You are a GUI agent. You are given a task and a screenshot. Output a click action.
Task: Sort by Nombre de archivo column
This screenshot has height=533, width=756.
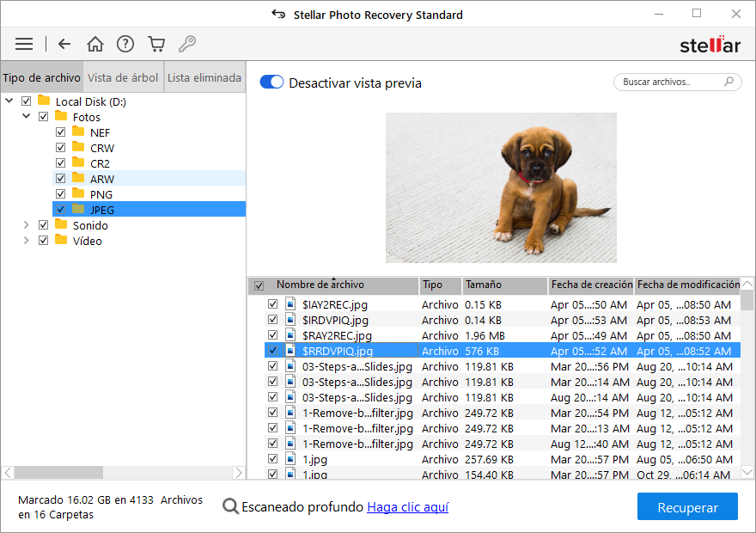333,285
